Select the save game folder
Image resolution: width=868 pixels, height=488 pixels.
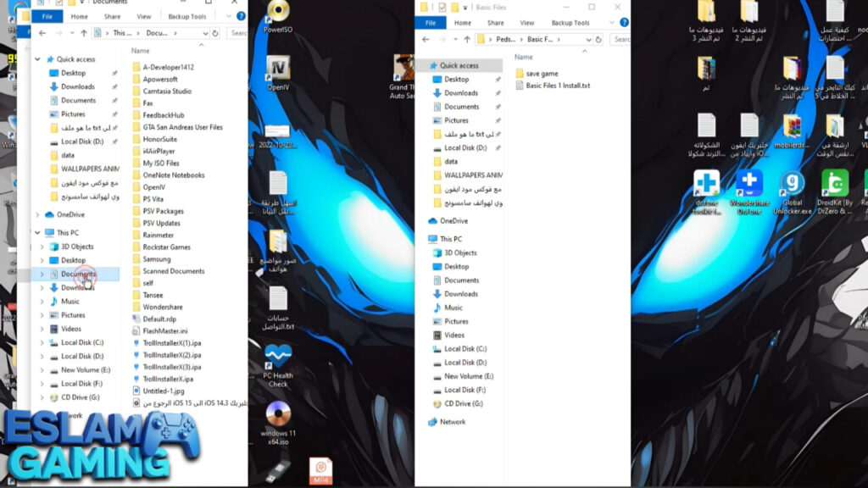pyautogui.click(x=541, y=74)
